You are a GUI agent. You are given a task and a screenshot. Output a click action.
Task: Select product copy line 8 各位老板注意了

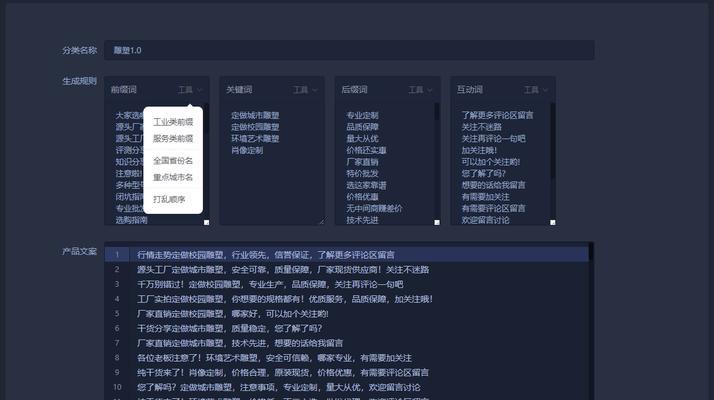pyautogui.click(x=347, y=358)
